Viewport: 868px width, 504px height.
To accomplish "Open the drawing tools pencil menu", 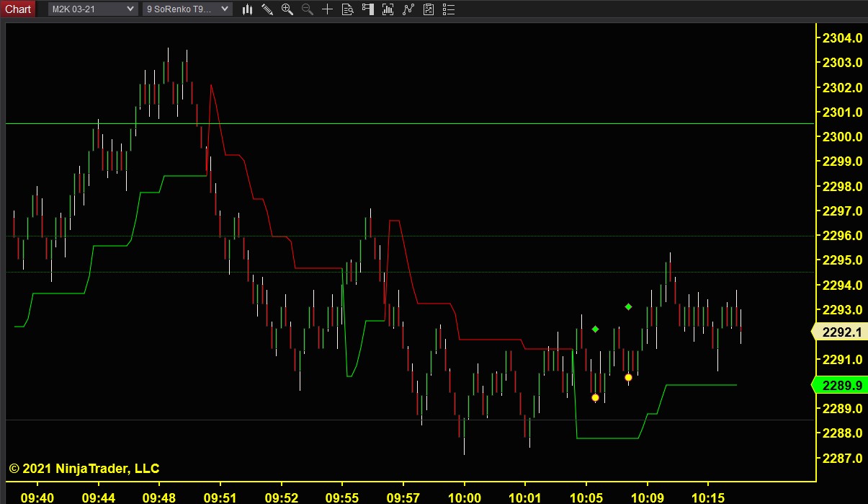I will tap(267, 9).
